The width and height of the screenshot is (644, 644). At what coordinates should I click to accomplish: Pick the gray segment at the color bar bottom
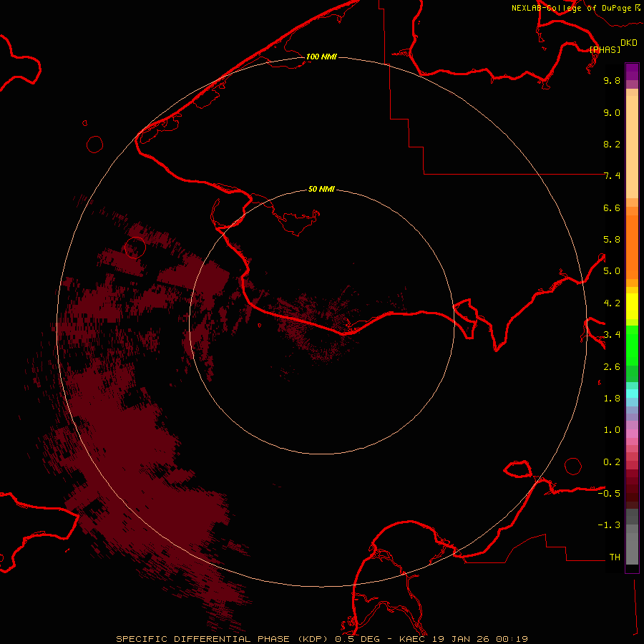pyautogui.click(x=632, y=548)
